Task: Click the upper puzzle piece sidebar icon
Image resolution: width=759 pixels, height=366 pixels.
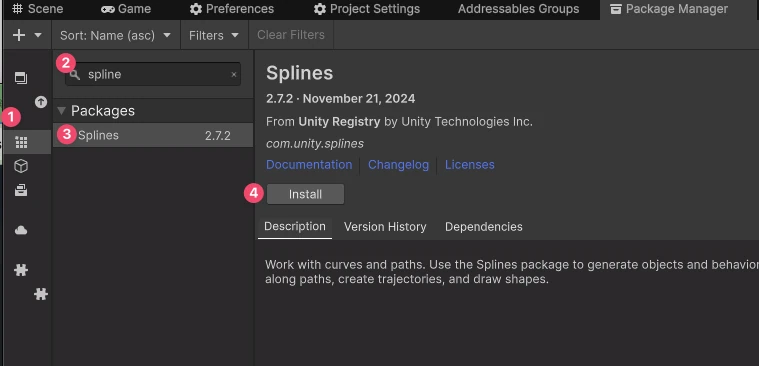Action: coord(21,270)
